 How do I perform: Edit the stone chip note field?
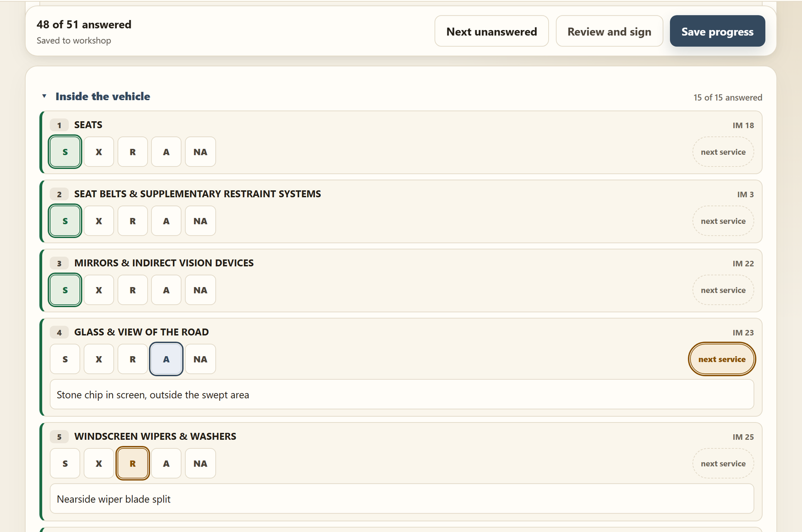click(402, 394)
